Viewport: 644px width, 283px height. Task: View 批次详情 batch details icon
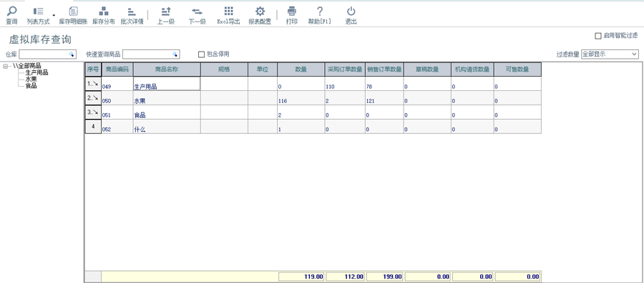132,11
